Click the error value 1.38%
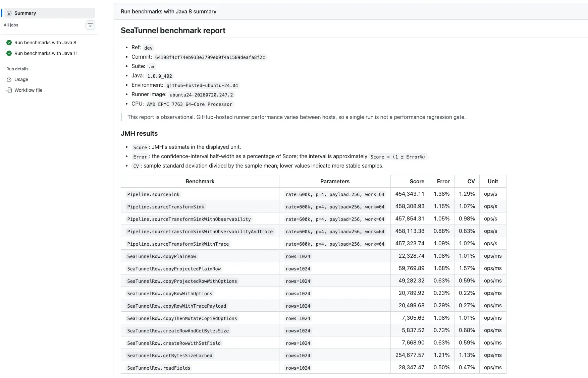The height and width of the screenshot is (378, 588). tap(442, 194)
